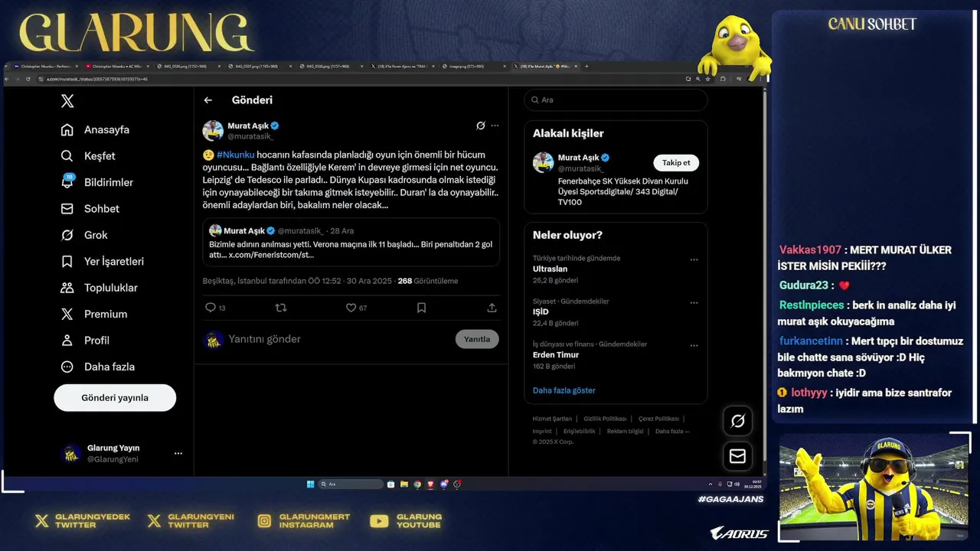Go back with the Gönderi arrow
Viewport: 980px width, 551px height.
pos(207,100)
